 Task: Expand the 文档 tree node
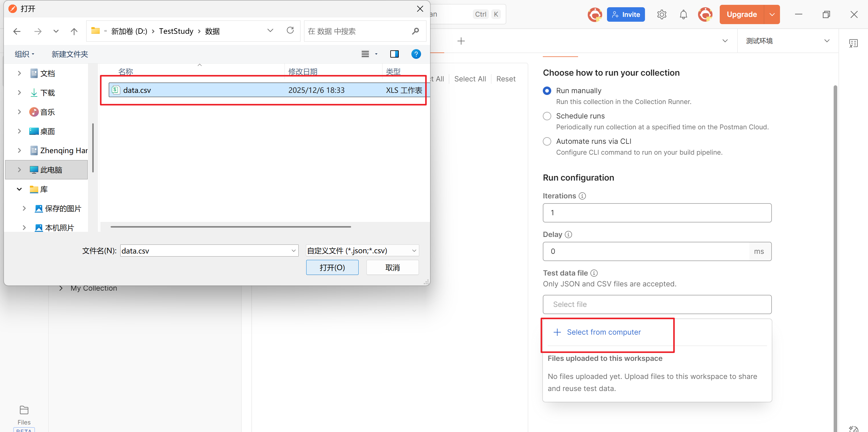(19, 73)
